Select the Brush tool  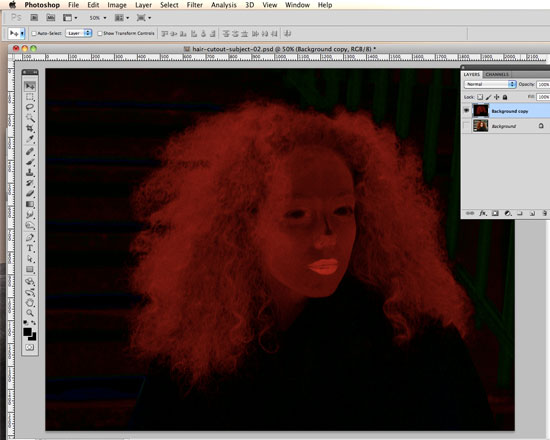point(30,162)
